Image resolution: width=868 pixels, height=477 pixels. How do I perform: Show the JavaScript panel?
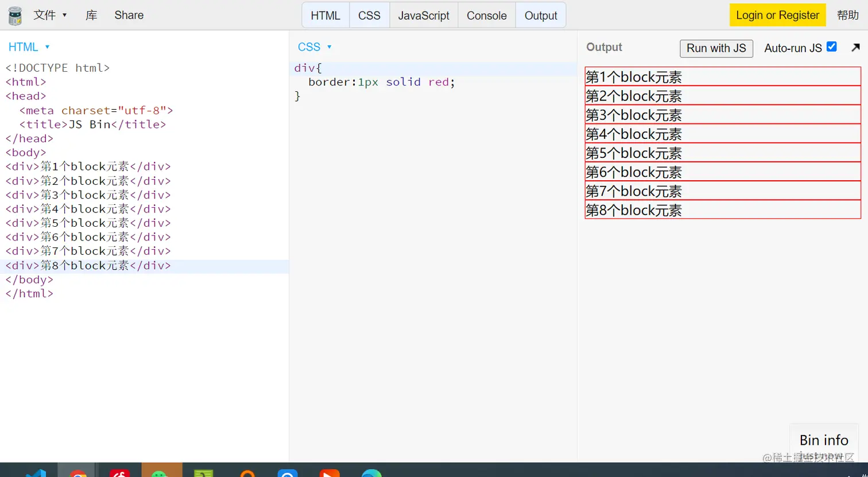point(424,15)
